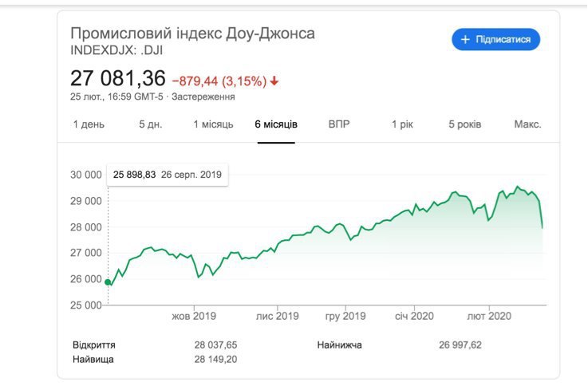Screen dimensions: 588x390
Task: Click the chart peak near лют 2020
Action: tap(518, 187)
